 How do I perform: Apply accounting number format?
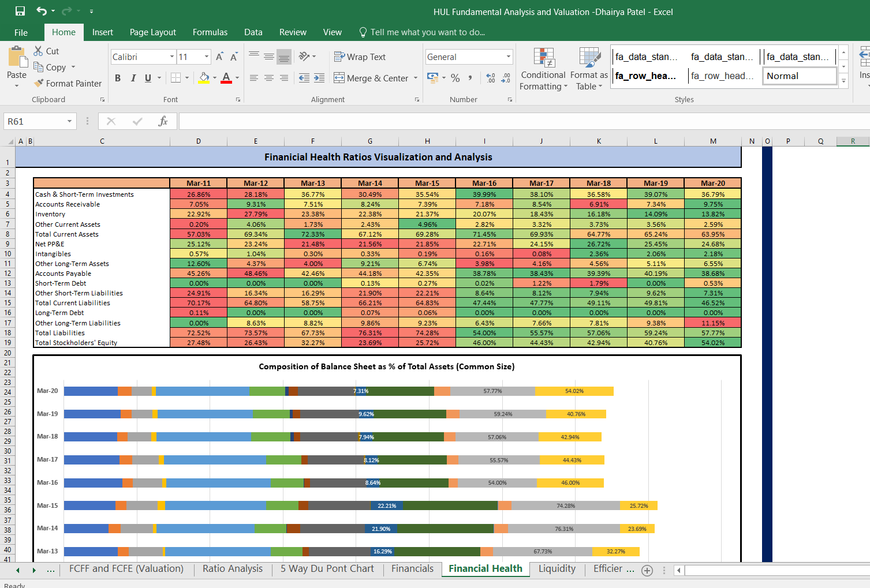[x=432, y=77]
